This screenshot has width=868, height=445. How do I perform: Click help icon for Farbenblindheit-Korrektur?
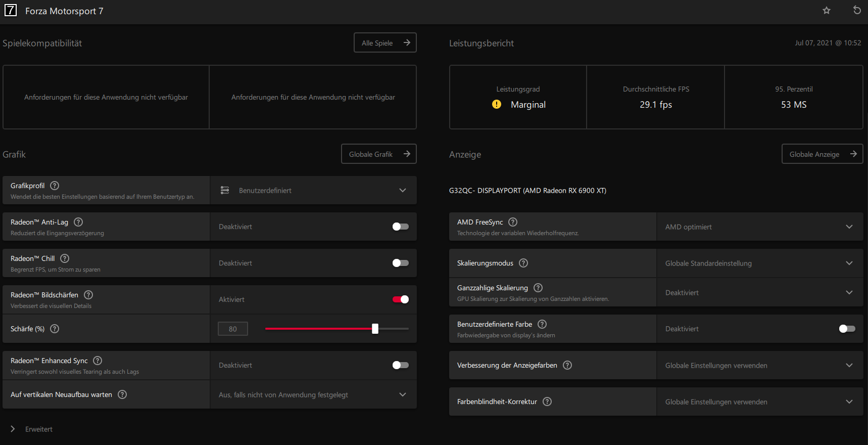click(x=547, y=402)
